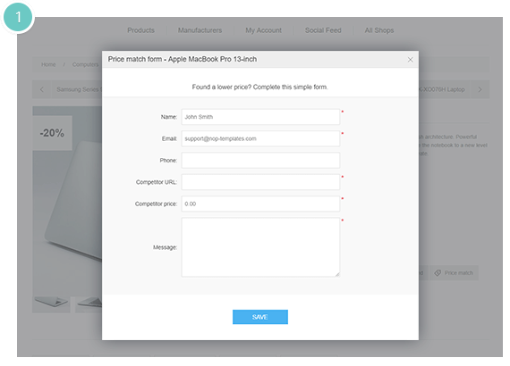Viewport: 510px width, 366px height.
Task: Click inside the Message text area
Action: tap(260, 247)
